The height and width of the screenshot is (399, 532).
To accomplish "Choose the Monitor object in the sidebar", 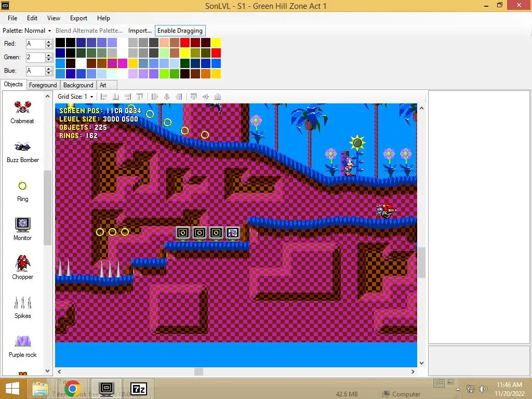I will 22,229.
